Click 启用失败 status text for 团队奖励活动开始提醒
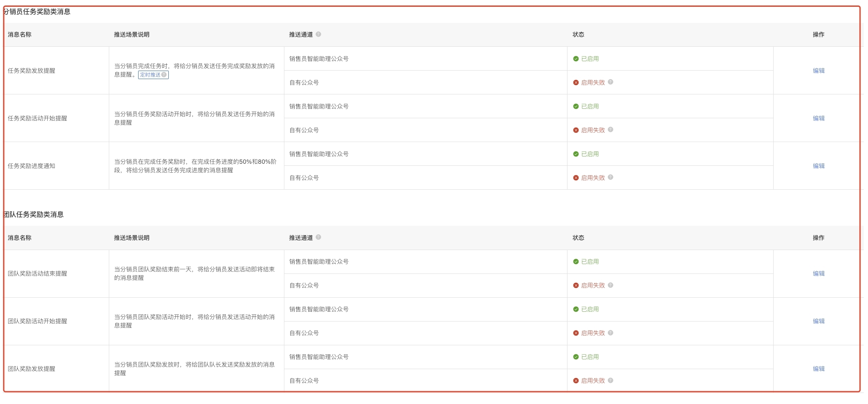Screen dimensions: 868x404 pos(593,333)
